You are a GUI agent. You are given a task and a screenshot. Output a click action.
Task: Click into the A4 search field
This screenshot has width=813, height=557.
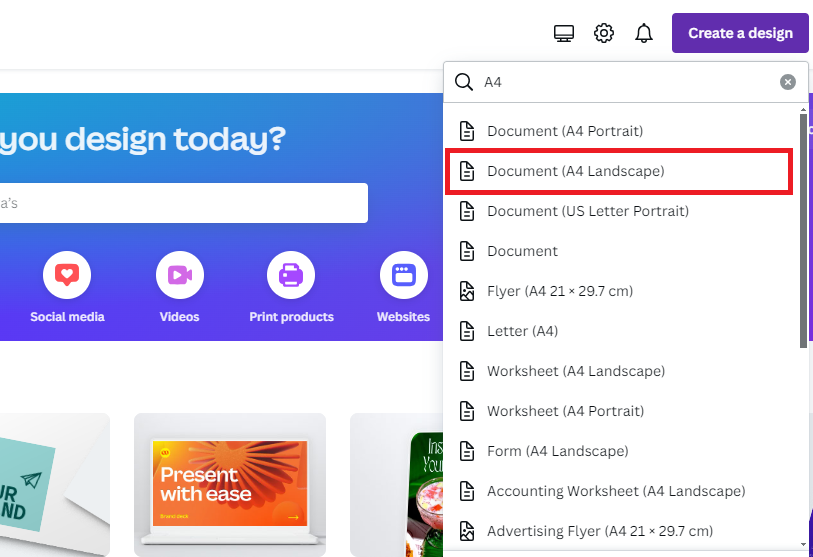click(625, 82)
